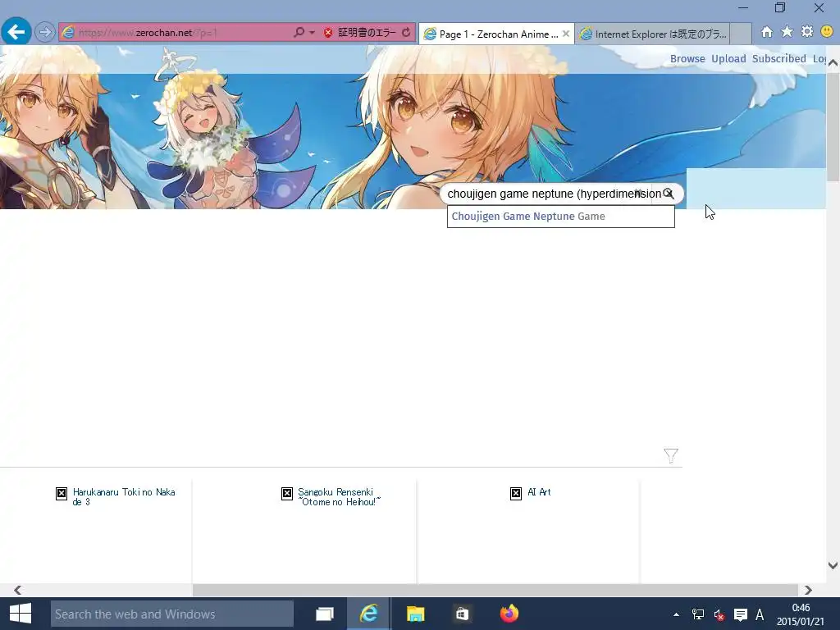Viewport: 840px width, 630px height.
Task: Click the broken image beside Sangoku Rensenki
Action: [287, 493]
